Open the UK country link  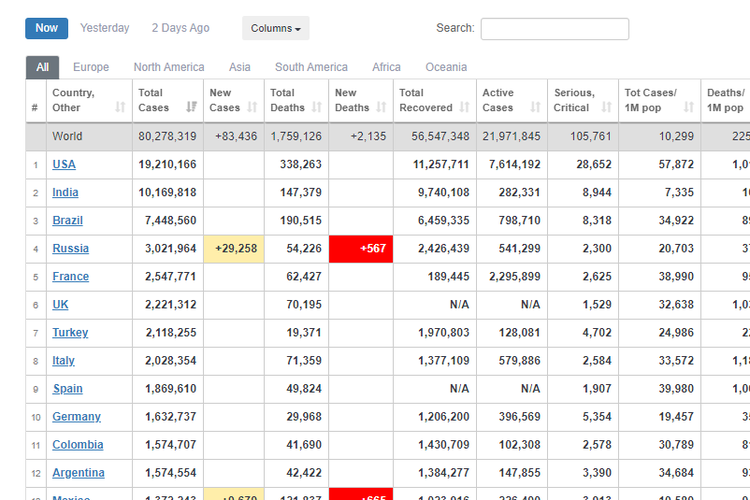60,305
